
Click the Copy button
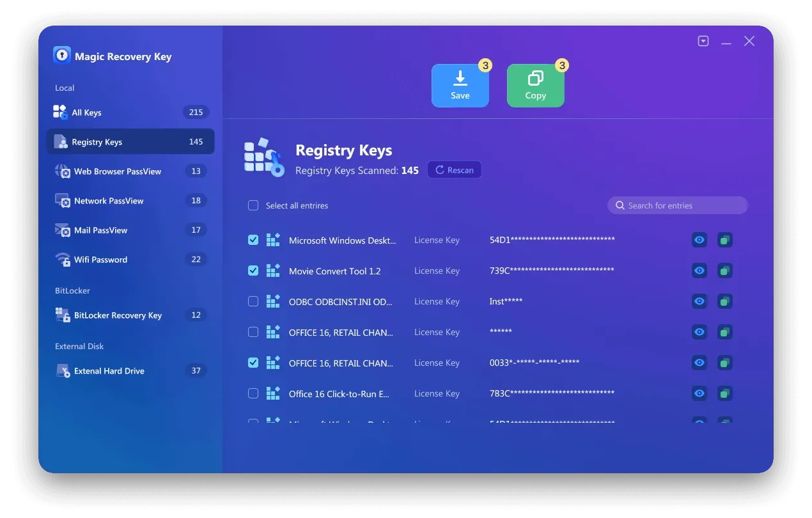click(x=536, y=86)
